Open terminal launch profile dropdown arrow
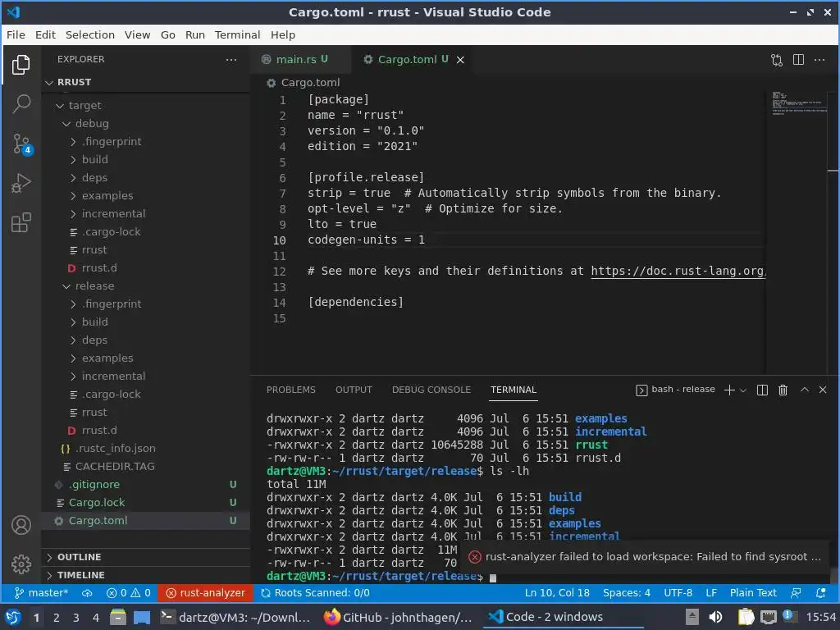Screen dimensions: 840x630 coord(743,390)
